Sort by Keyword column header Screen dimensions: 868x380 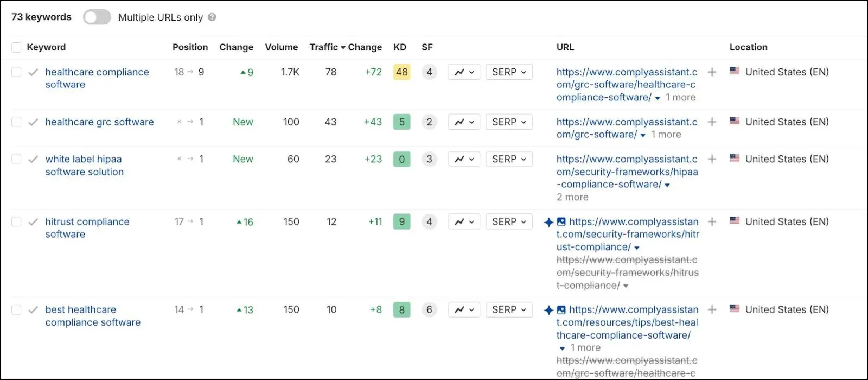coord(46,47)
